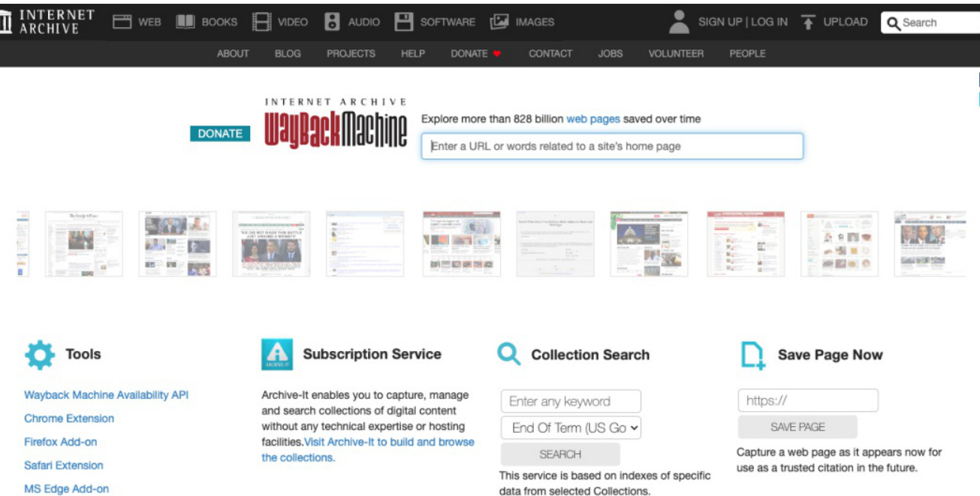Follow the 'Visit Archive-It to build and browse' link
This screenshot has height=496, width=980.
pos(390,442)
